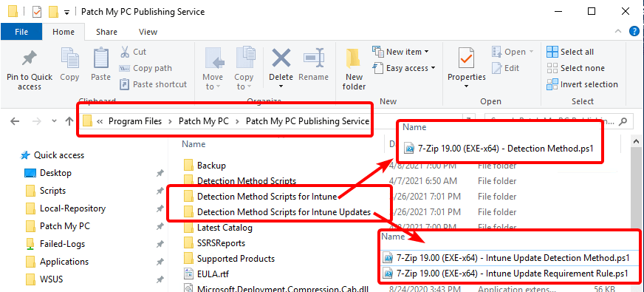Click Edit in the Open group
The height and width of the screenshot is (292, 644).
tap(506, 68)
